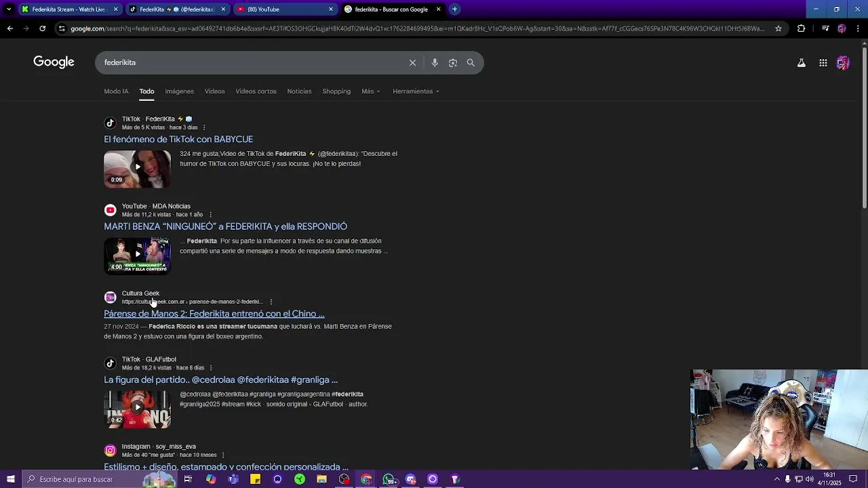
Task: Open more options for Cultura Geek result
Action: [271, 302]
